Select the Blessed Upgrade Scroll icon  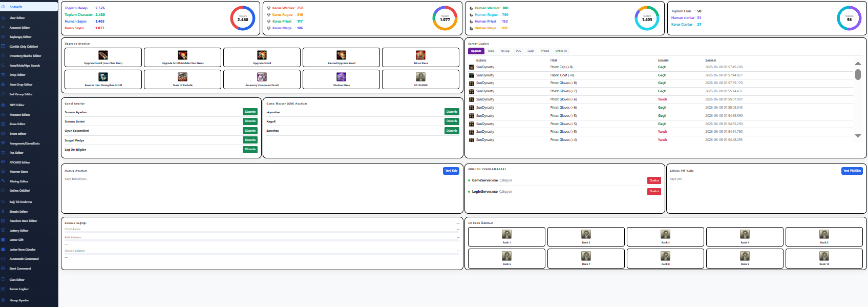click(x=341, y=55)
